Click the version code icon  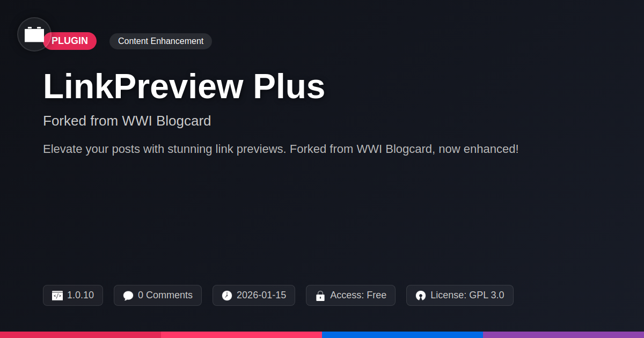57,296
